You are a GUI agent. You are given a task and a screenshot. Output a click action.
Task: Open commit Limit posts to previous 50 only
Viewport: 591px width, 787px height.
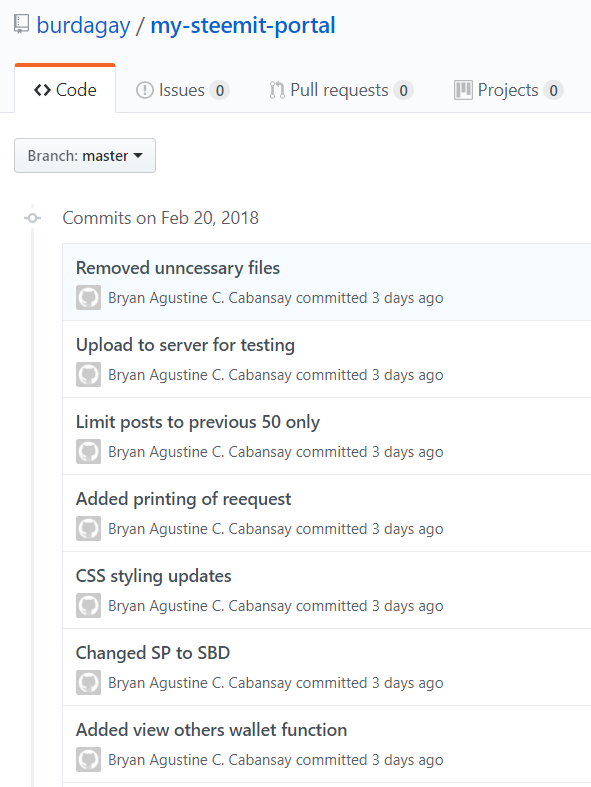coord(198,422)
